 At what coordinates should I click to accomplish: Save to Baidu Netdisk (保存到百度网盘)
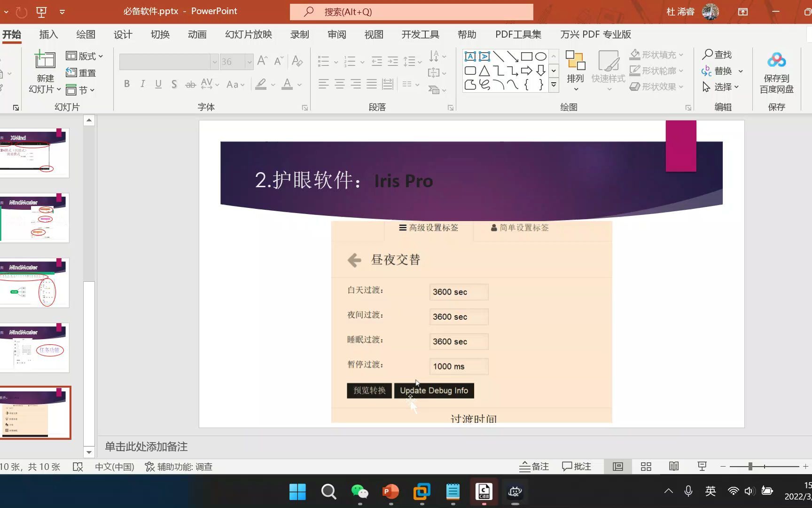point(777,72)
